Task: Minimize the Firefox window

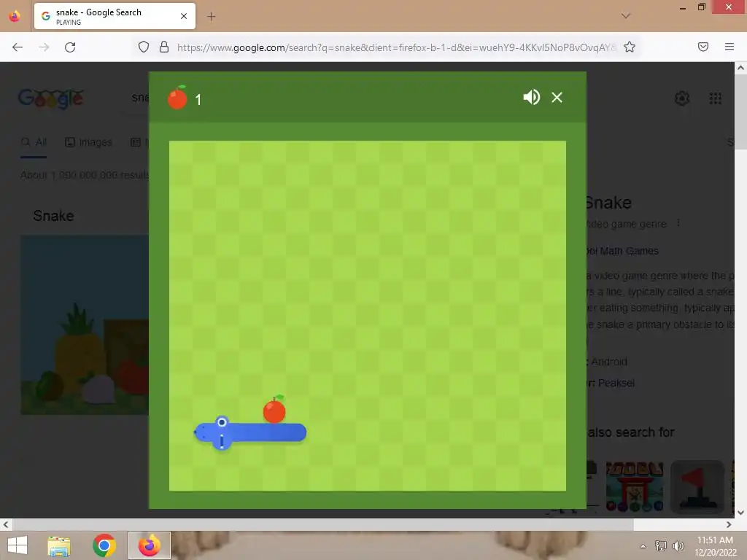Action: [x=682, y=7]
